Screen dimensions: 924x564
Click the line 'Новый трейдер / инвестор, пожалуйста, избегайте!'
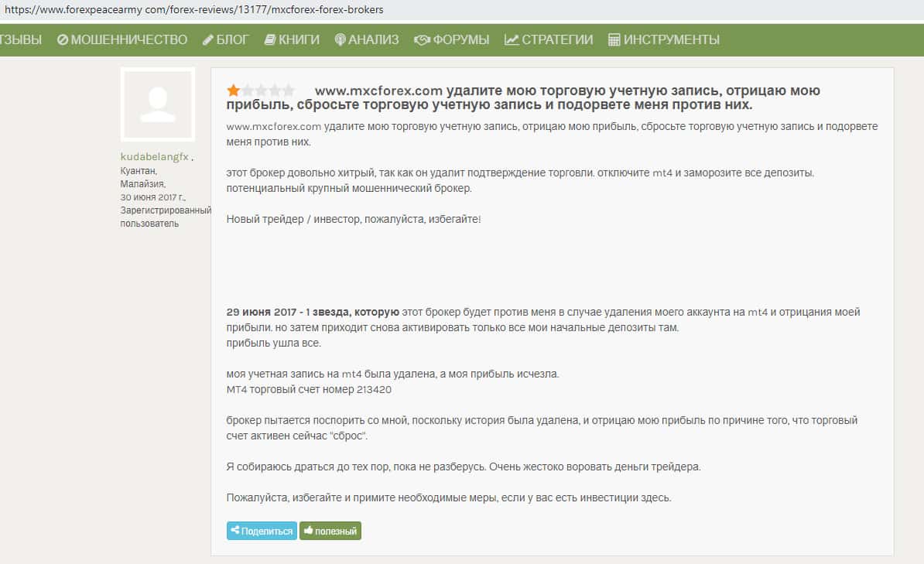click(354, 219)
